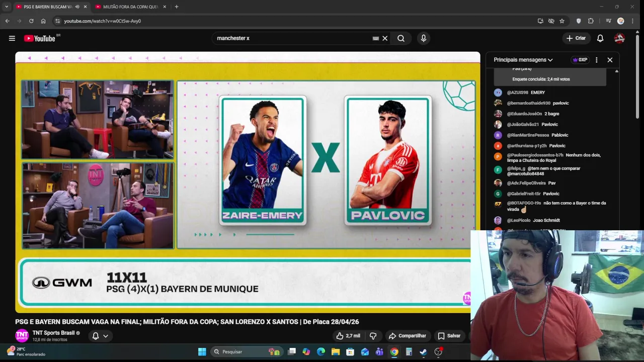This screenshot has width=644, height=362.
Task: Toggle the subscription notification bell
Action: click(95, 336)
